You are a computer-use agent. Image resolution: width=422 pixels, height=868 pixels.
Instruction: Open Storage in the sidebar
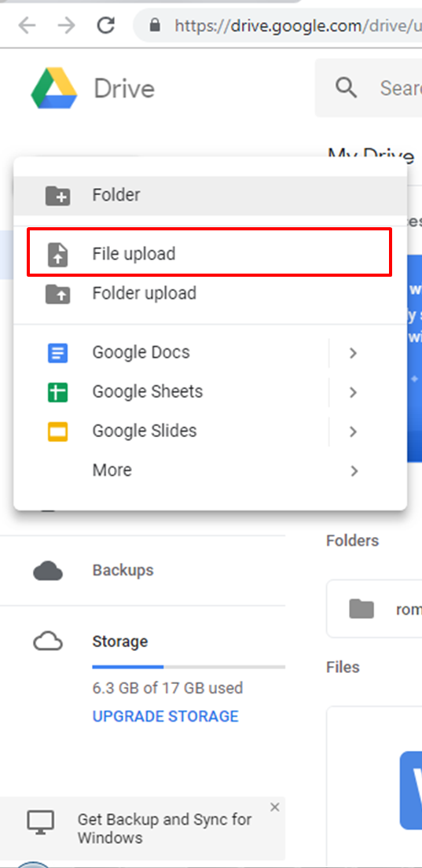click(x=120, y=642)
